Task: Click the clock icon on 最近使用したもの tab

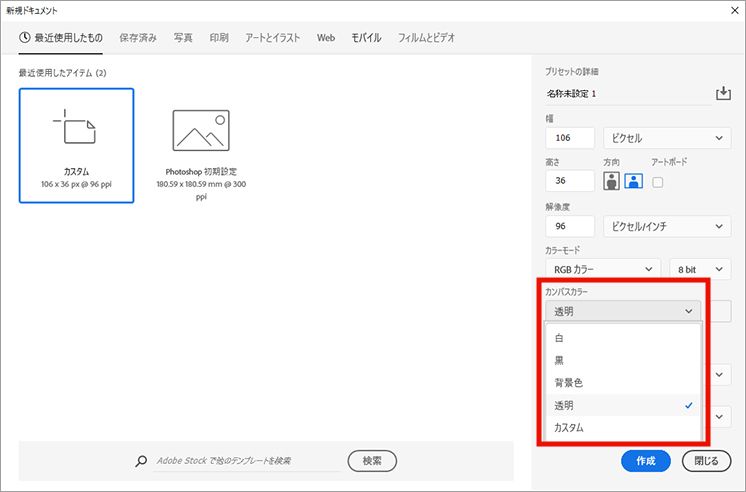Action: pyautogui.click(x=25, y=37)
